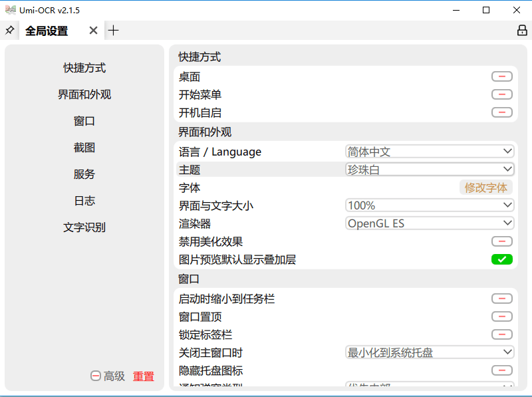532x397 pixels.
Task: Select 截图 in the left sidebar
Action: coord(83,147)
